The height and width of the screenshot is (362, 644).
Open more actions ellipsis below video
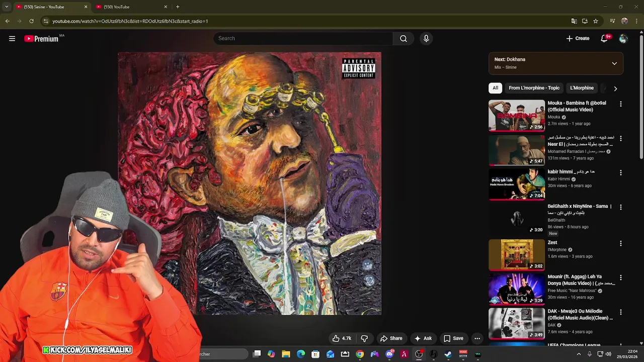coord(477,338)
